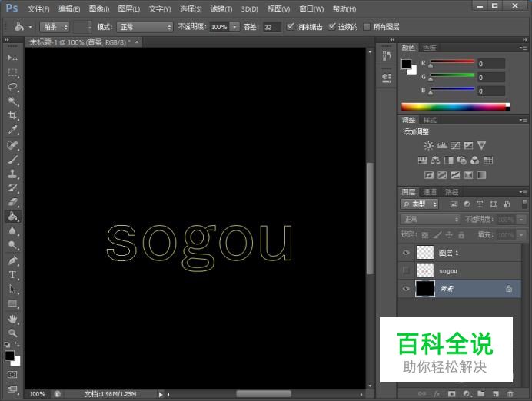Hide layer 图层 1 visibility eye

pyautogui.click(x=406, y=253)
